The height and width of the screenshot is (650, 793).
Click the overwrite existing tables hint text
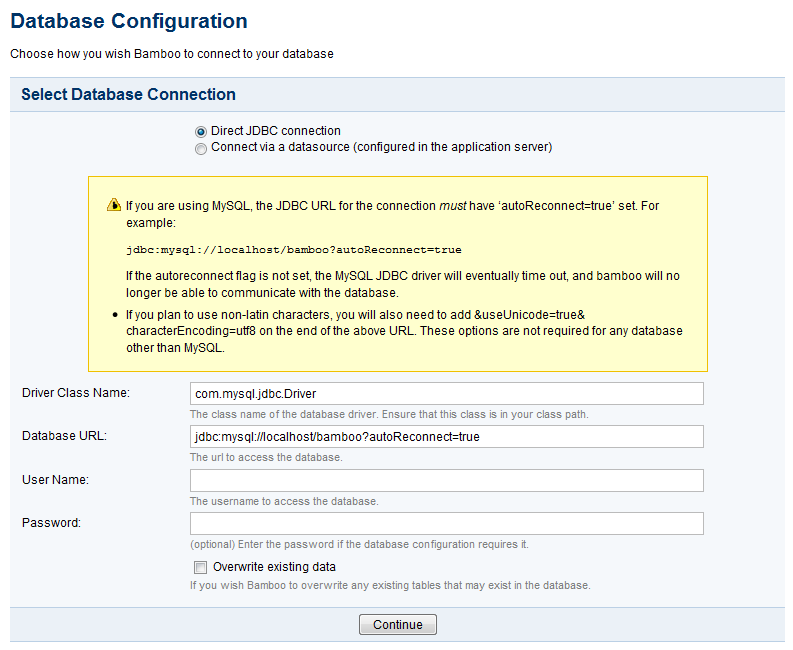[x=390, y=585]
